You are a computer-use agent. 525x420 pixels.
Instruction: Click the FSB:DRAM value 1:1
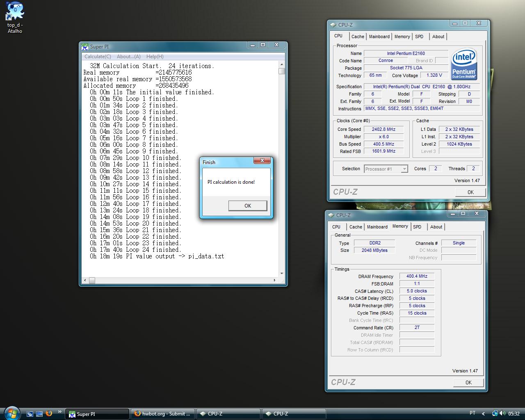417,283
